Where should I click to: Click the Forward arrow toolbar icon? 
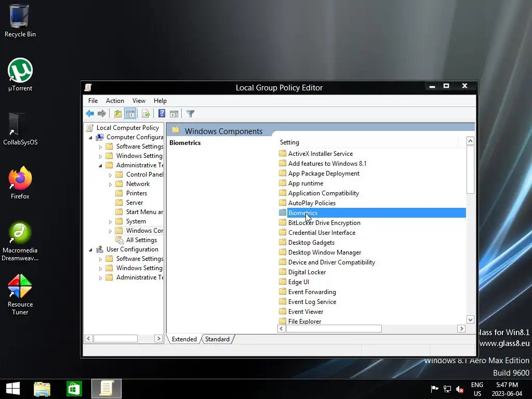102,114
